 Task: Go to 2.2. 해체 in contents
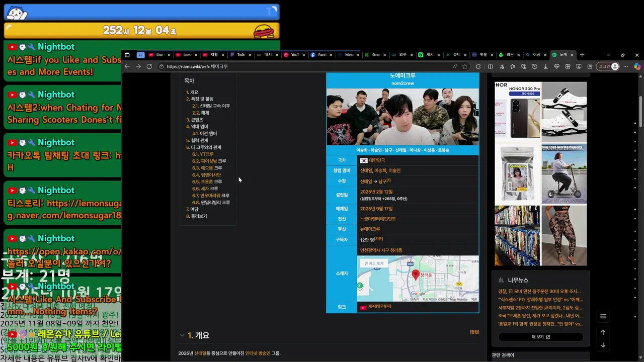click(201, 113)
